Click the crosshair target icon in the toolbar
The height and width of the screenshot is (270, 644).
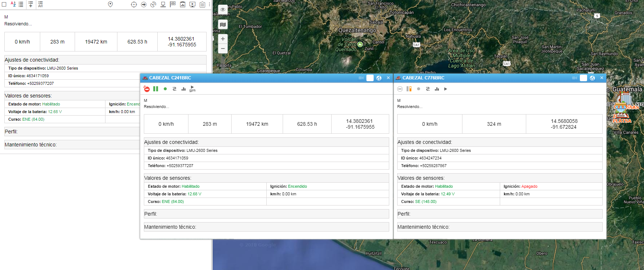[134, 5]
